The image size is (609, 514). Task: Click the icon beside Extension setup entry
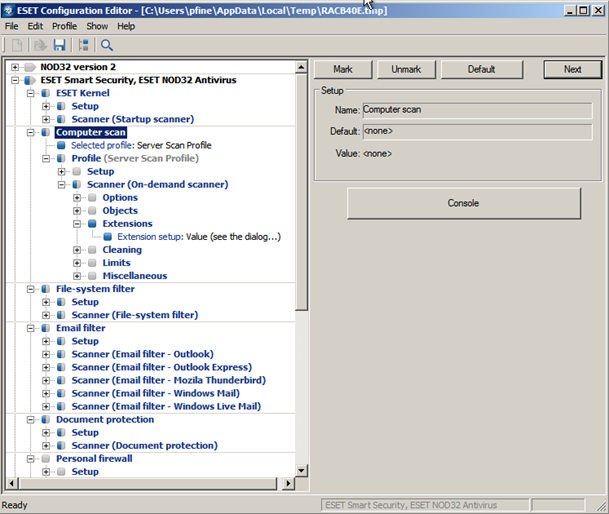pos(108,237)
